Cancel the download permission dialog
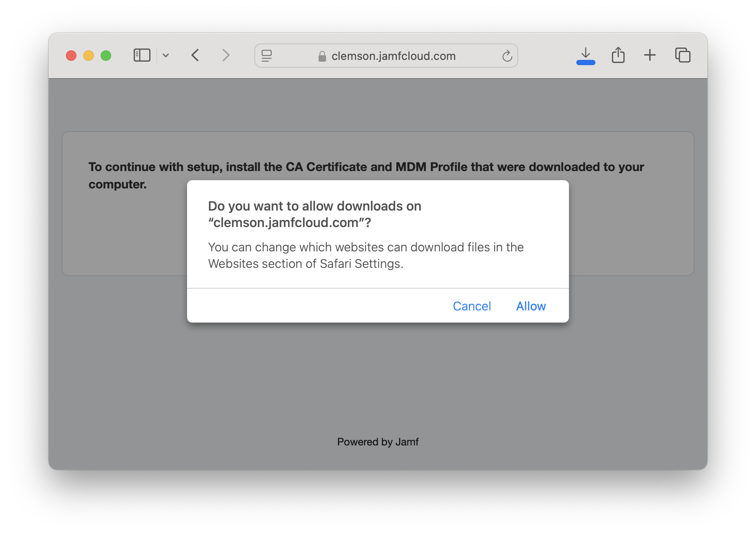The image size is (756, 534). [472, 306]
